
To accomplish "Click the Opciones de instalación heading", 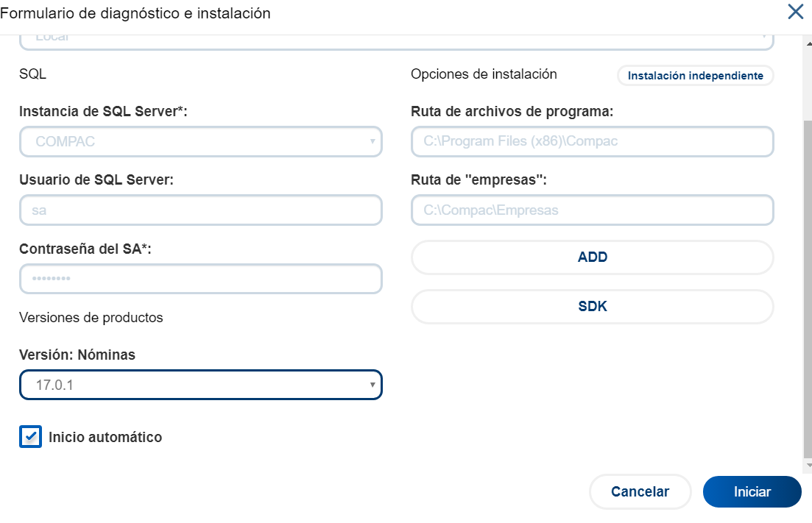I will point(484,74).
